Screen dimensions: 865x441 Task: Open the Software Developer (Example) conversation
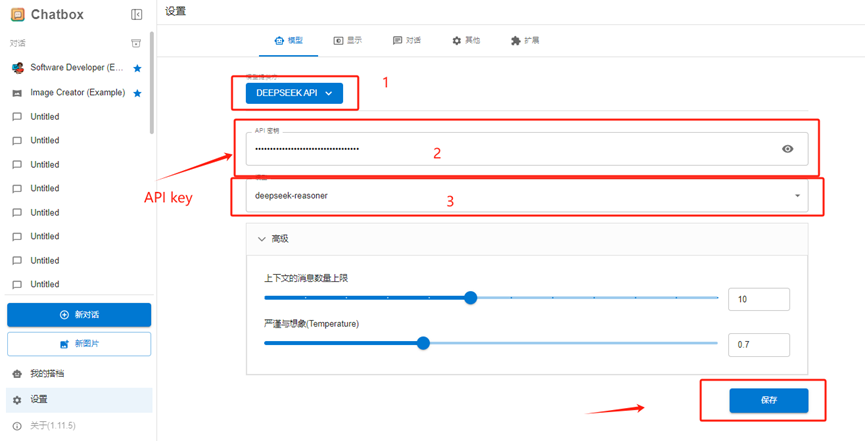(77, 68)
